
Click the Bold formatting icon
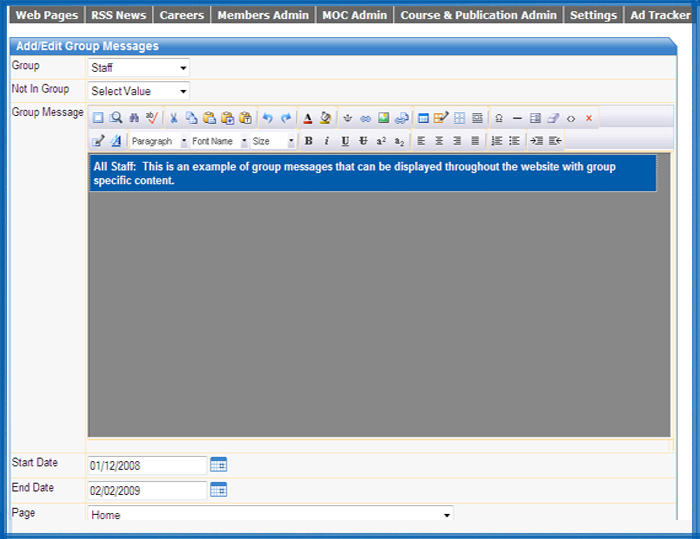pyautogui.click(x=308, y=141)
